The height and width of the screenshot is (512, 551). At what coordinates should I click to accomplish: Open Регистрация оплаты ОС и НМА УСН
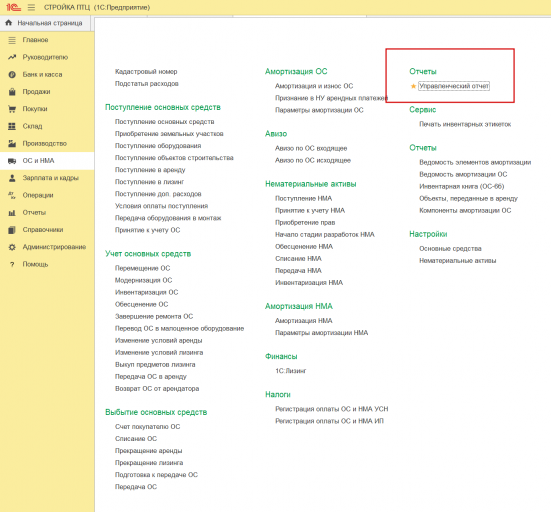[x=332, y=409]
